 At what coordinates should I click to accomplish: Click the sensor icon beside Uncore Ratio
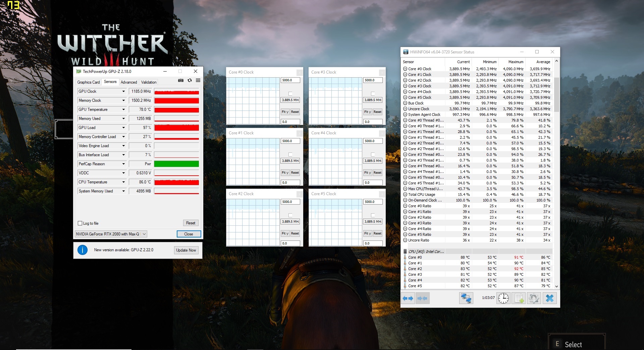405,240
